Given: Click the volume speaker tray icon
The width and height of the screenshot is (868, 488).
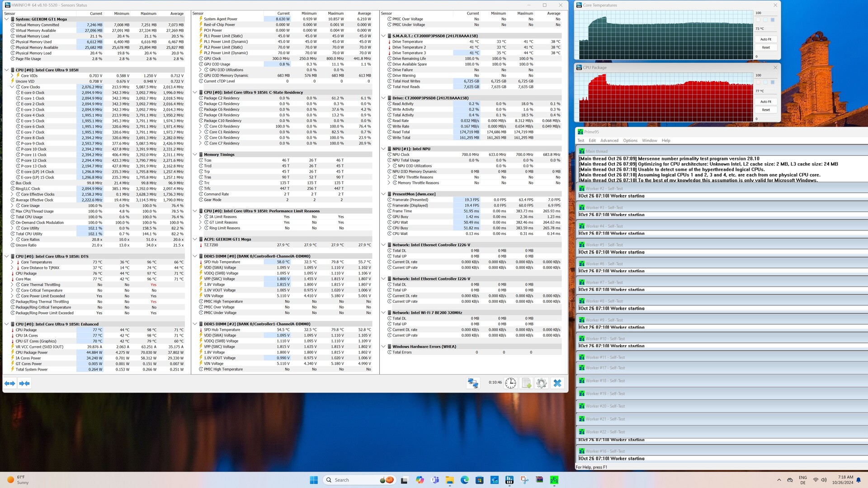Looking at the screenshot, I should click(824, 480).
